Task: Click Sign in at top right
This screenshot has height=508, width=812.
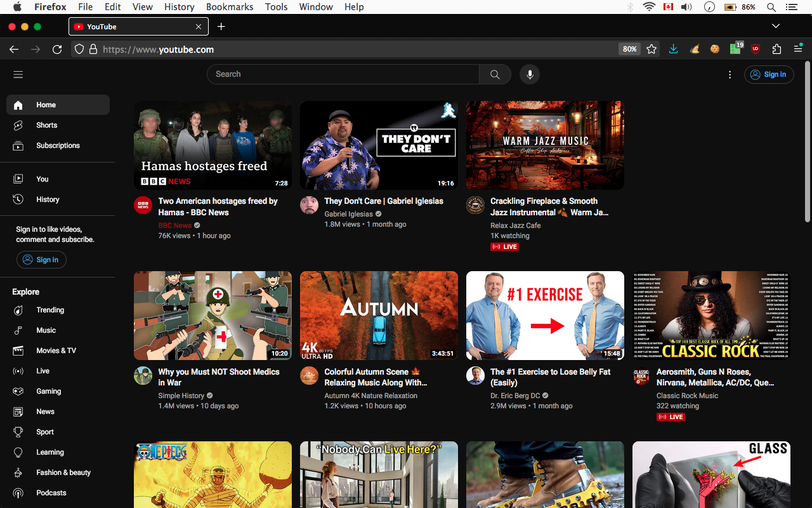Action: [x=769, y=74]
